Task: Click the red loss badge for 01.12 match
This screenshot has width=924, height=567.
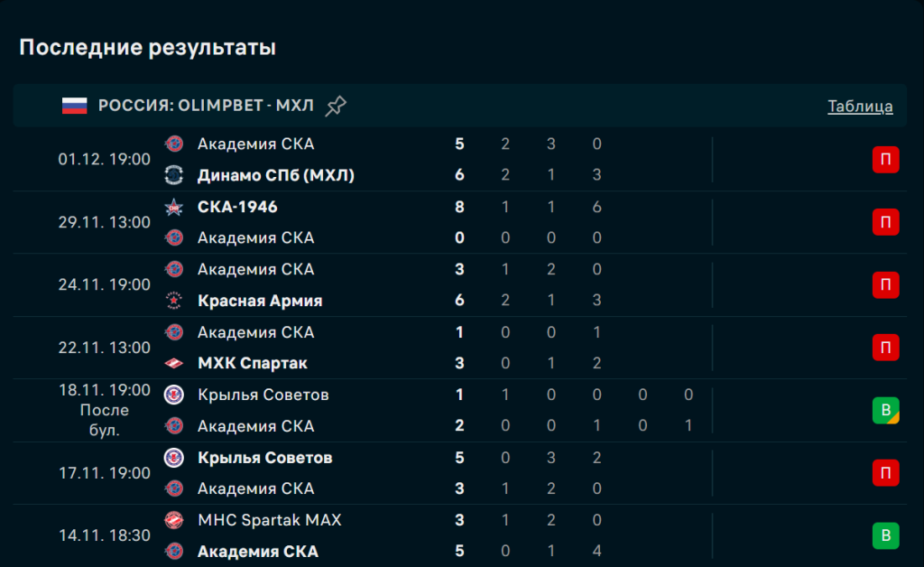Action: pyautogui.click(x=885, y=160)
